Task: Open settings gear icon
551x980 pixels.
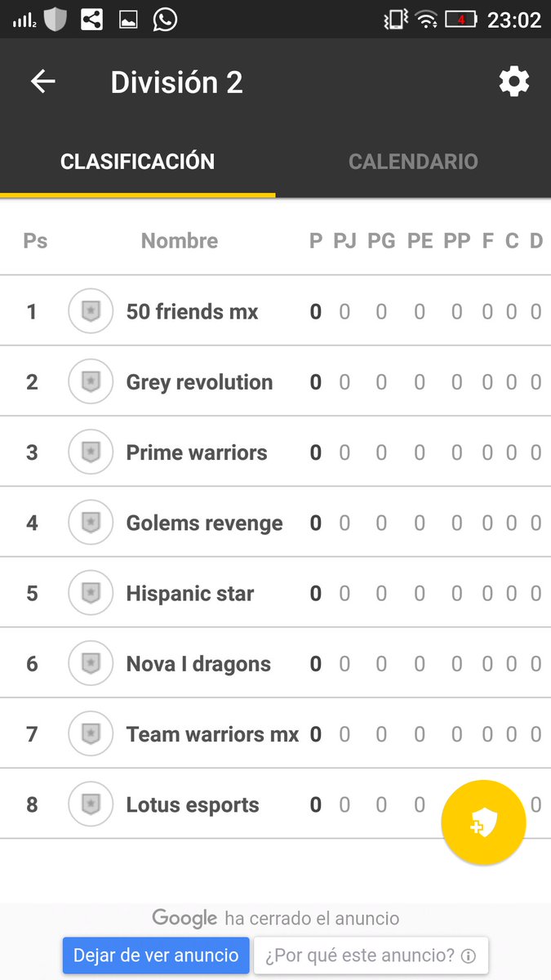Action: [514, 82]
